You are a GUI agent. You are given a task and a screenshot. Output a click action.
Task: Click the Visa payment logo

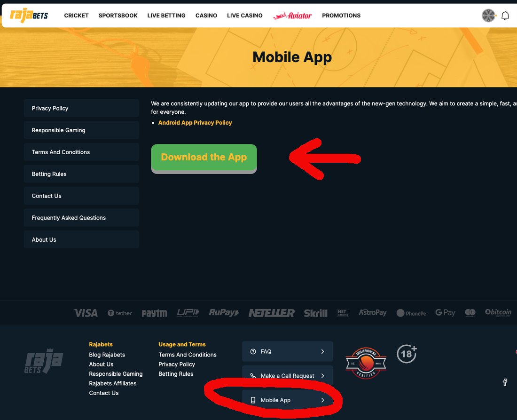point(86,313)
